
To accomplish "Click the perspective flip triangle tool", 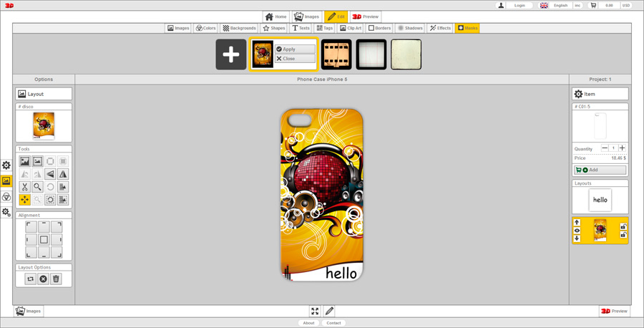I will point(50,174).
